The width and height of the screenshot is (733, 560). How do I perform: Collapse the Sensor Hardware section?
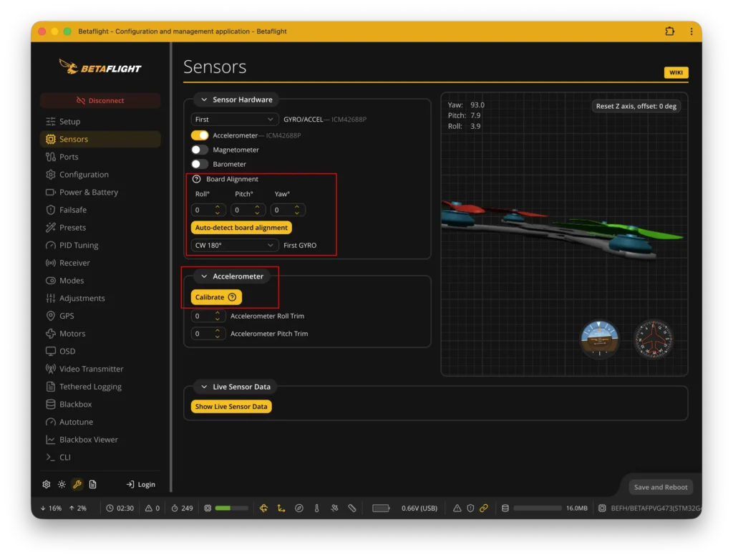204,100
